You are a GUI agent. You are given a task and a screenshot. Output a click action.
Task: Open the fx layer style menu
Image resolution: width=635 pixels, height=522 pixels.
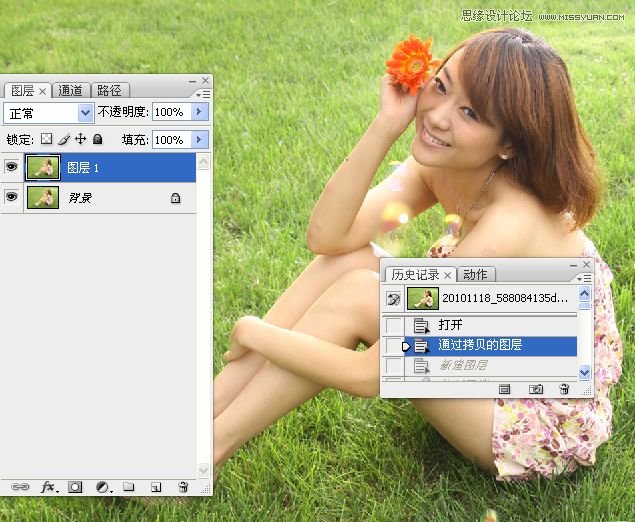[x=48, y=487]
